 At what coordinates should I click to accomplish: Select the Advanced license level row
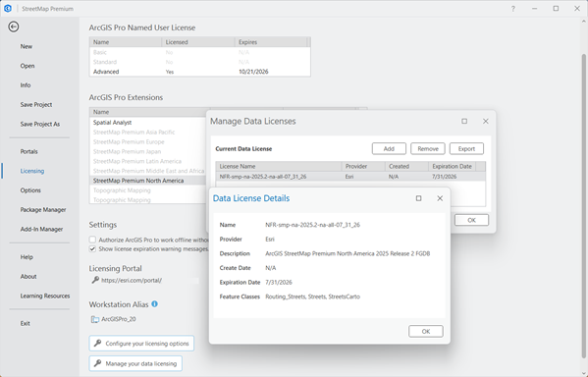[199, 72]
